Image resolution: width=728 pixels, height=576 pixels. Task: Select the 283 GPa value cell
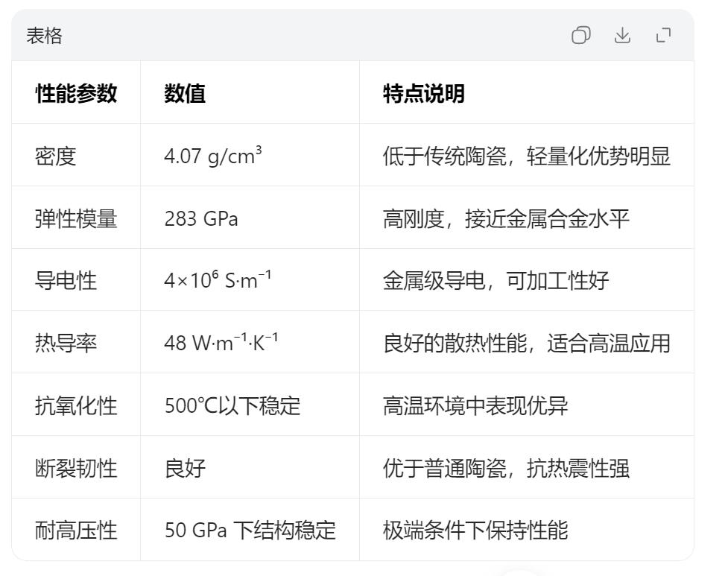pyautogui.click(x=201, y=219)
